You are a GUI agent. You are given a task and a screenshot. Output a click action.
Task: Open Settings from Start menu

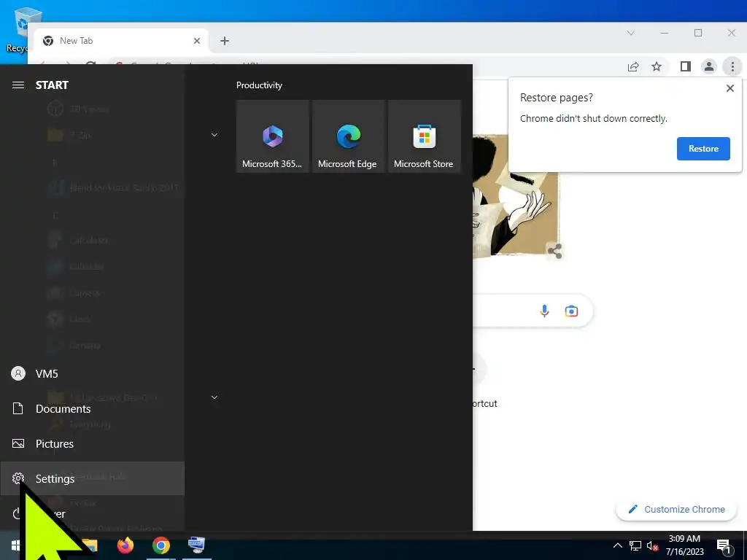pyautogui.click(x=92, y=478)
